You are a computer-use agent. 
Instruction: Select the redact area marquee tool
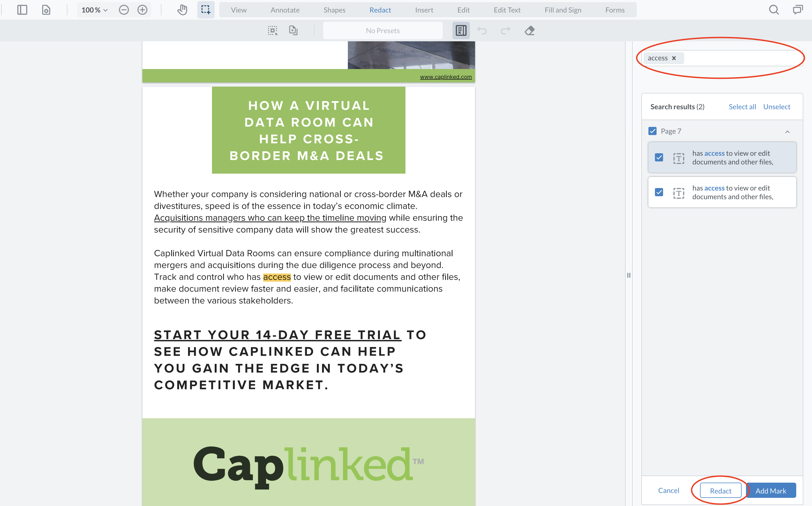click(x=273, y=30)
